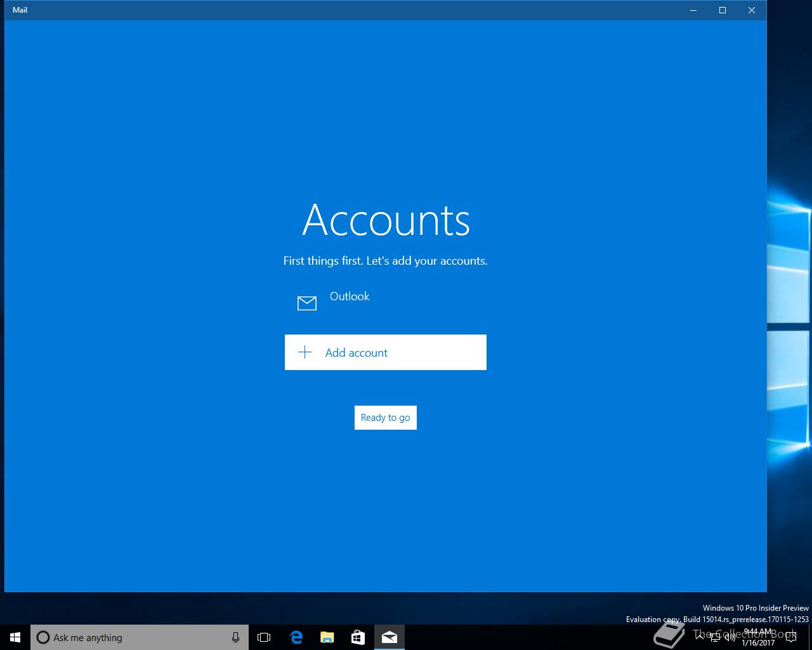Click the Cortana microphone icon
This screenshot has height=650, width=812.
click(x=235, y=637)
